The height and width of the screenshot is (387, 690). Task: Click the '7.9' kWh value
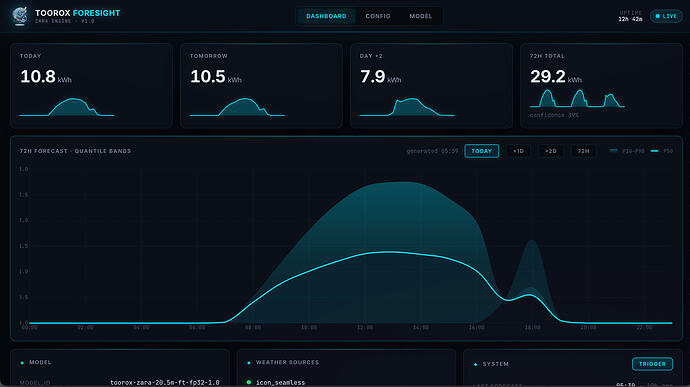(x=372, y=77)
